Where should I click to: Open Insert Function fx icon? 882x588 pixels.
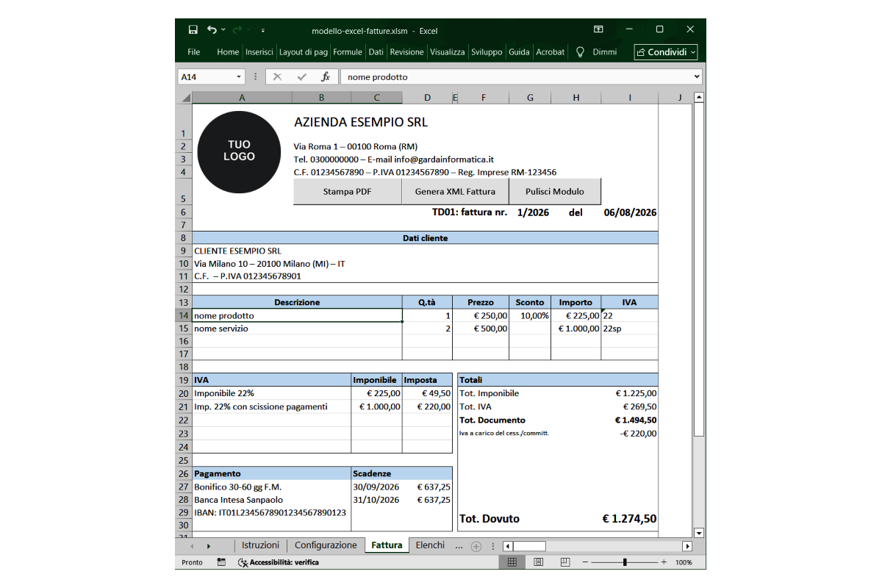(325, 76)
